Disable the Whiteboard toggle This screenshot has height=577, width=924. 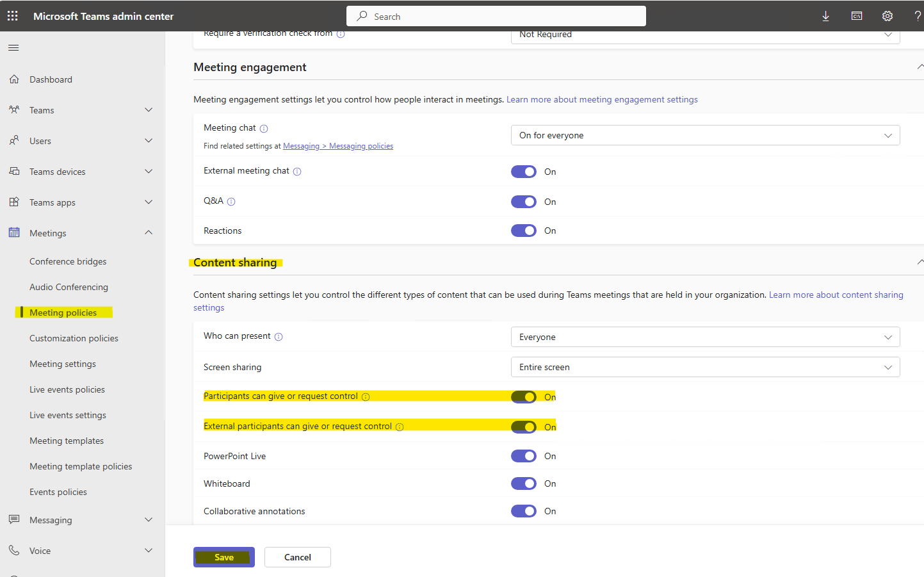click(524, 484)
